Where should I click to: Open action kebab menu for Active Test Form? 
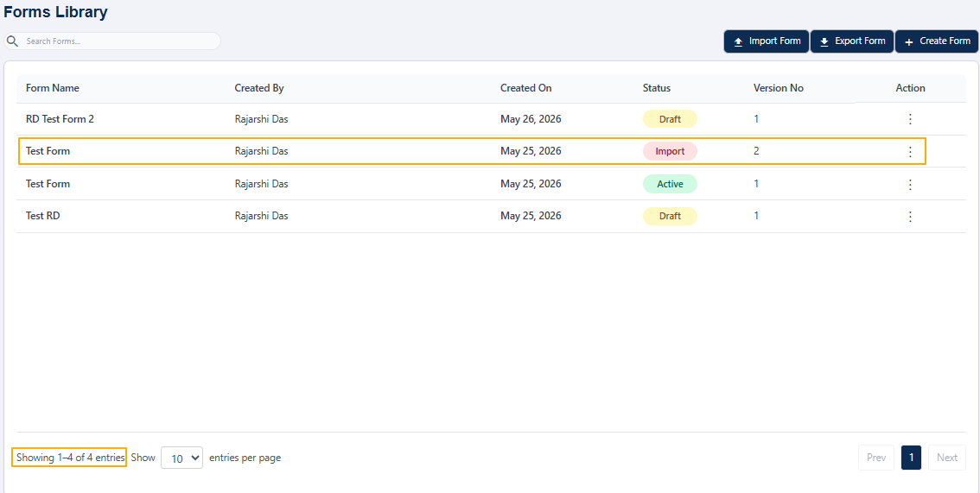point(910,184)
